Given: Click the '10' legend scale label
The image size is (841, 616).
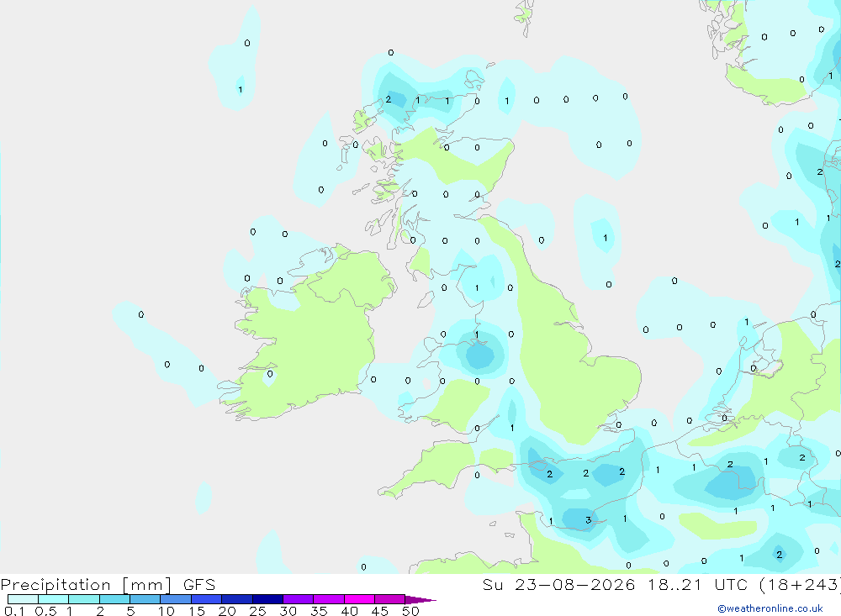Looking at the screenshot, I should (x=167, y=611).
